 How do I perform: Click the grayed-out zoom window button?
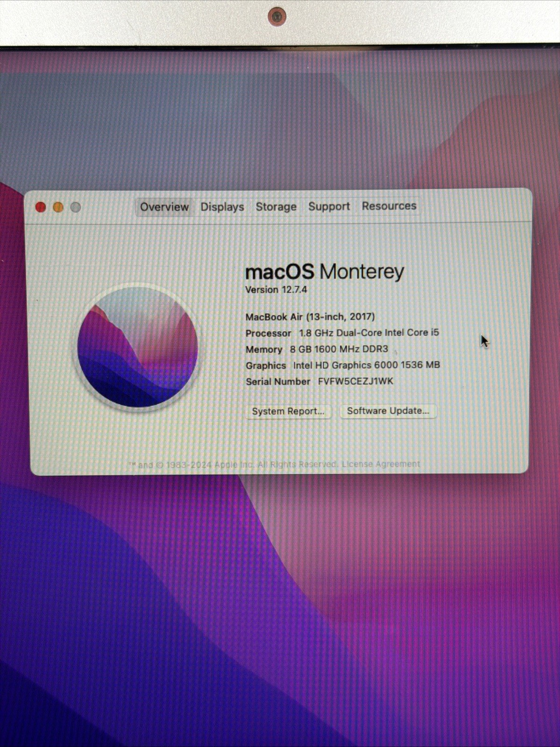click(75, 207)
